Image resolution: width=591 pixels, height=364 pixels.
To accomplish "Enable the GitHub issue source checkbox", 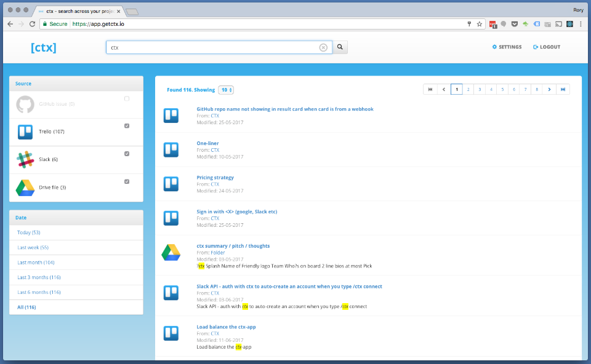I will coord(127,98).
